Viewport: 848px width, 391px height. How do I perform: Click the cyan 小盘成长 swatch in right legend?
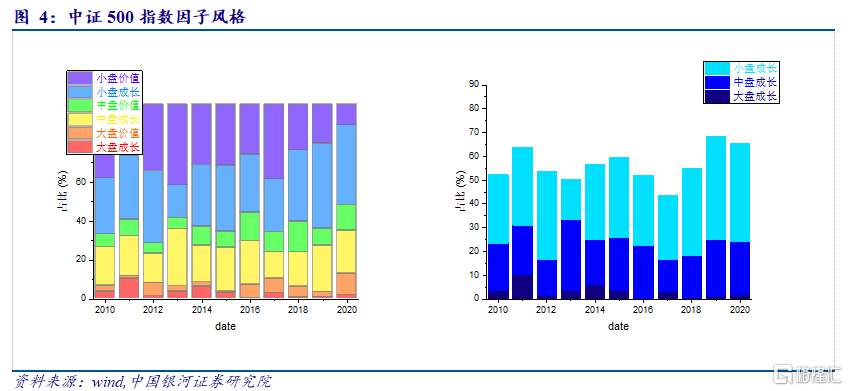(718, 69)
